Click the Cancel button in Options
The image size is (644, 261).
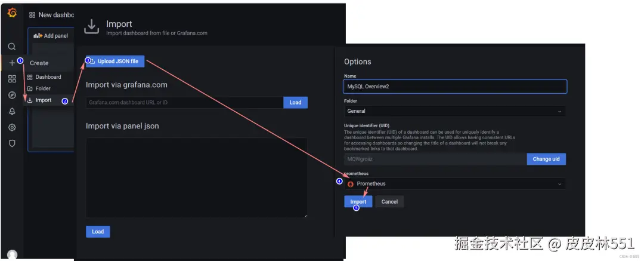tap(389, 202)
